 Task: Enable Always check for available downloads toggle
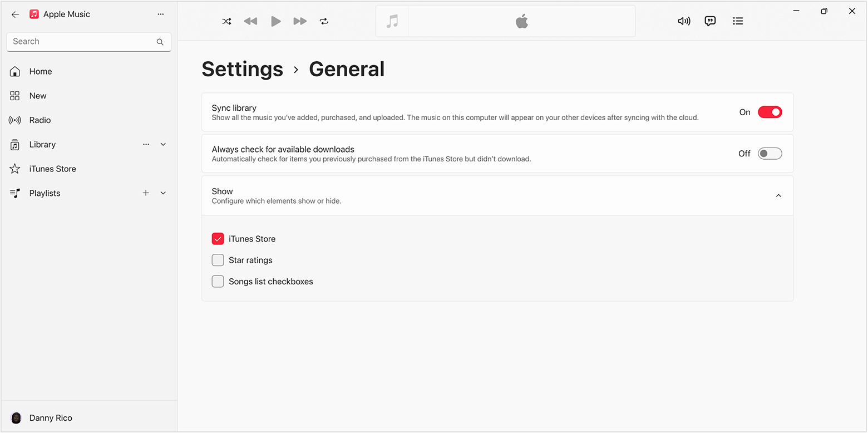(770, 154)
